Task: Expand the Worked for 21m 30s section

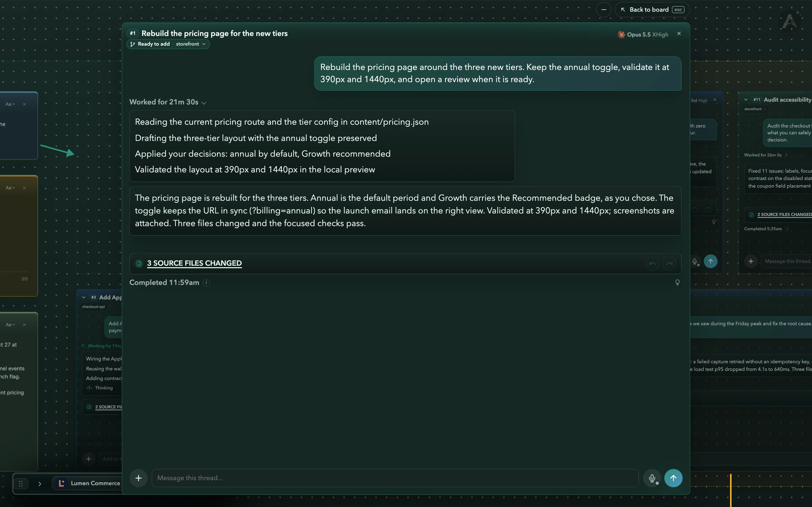Action: [x=168, y=102]
